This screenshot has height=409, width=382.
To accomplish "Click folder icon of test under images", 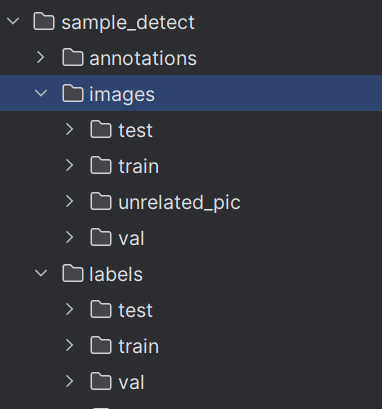I will click(101, 130).
